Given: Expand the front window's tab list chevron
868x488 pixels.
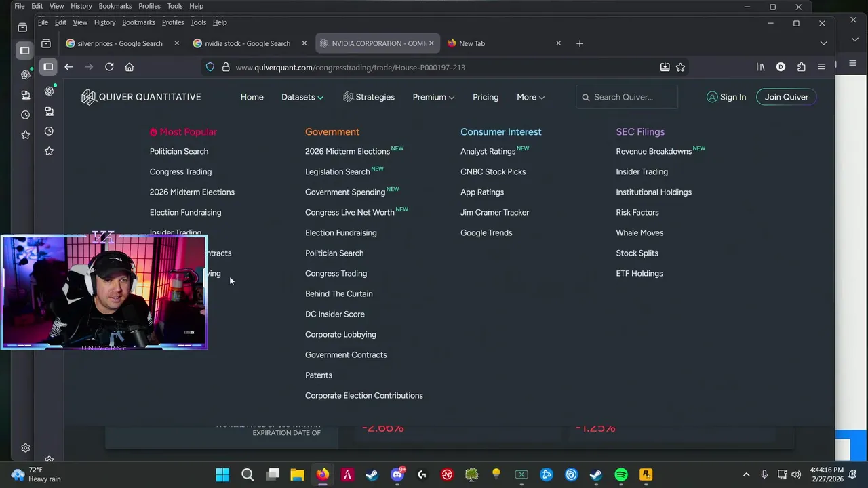Looking at the screenshot, I should (x=823, y=43).
